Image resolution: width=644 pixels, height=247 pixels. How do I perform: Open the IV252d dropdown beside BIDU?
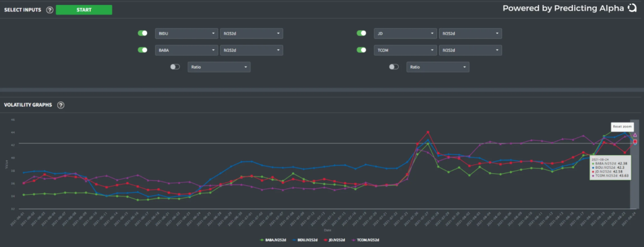(252, 33)
